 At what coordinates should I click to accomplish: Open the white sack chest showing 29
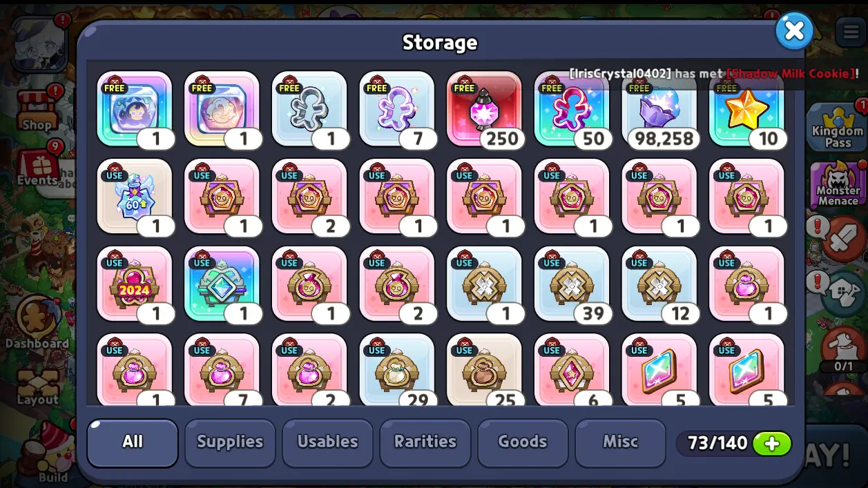(397, 370)
